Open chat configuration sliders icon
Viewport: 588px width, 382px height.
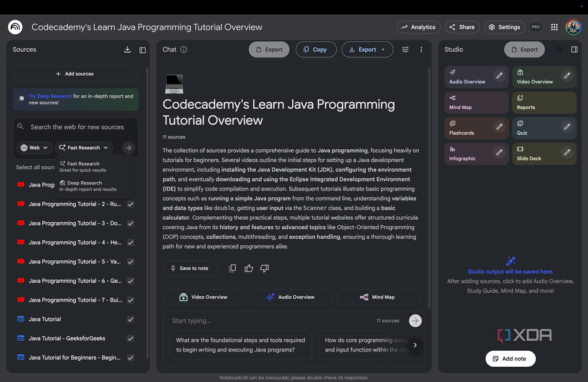click(405, 49)
